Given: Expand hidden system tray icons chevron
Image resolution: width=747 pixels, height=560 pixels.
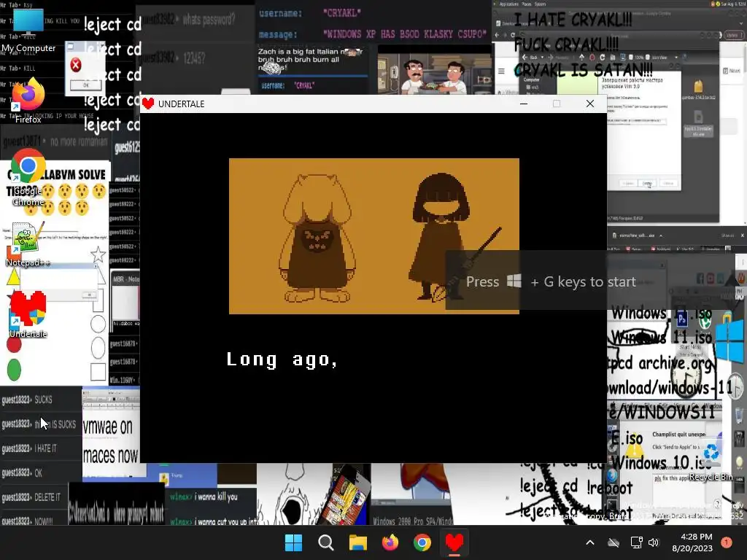Looking at the screenshot, I should pyautogui.click(x=589, y=542).
